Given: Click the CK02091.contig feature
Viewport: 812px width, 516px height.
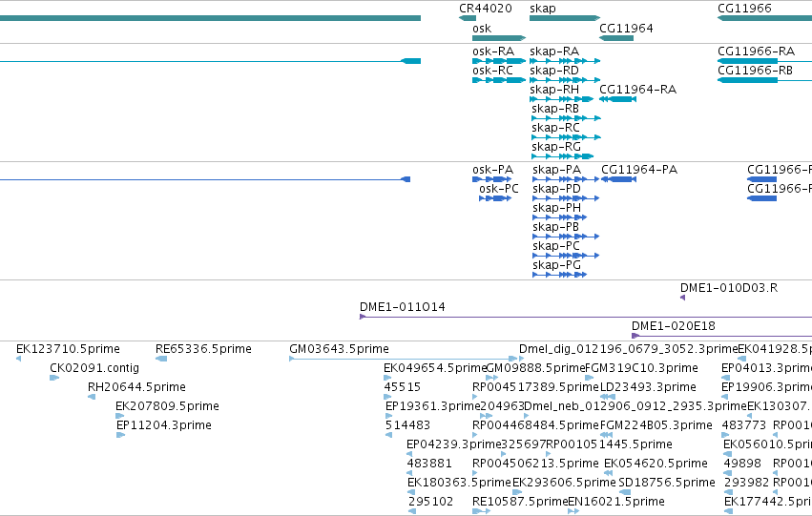Looking at the screenshot, I should pos(54,378).
